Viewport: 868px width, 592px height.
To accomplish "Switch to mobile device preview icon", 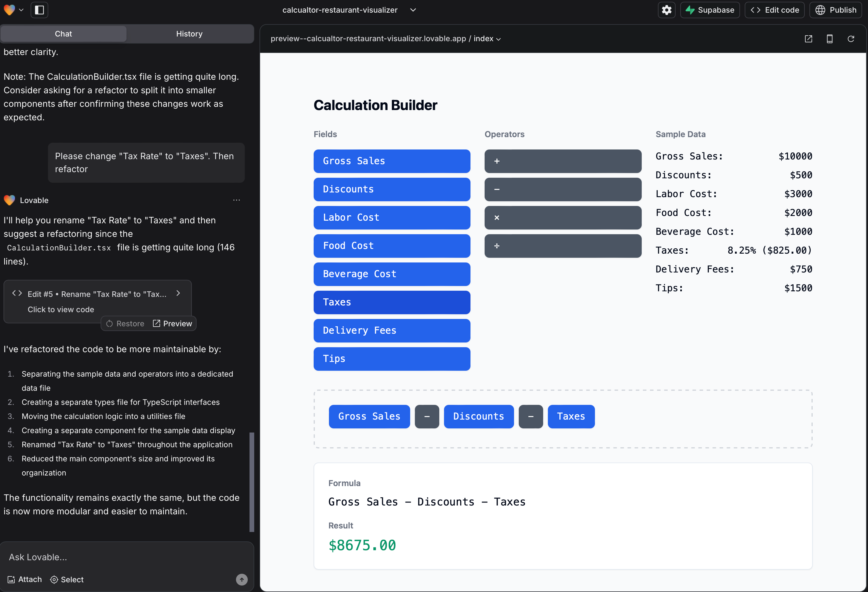I will 829,39.
